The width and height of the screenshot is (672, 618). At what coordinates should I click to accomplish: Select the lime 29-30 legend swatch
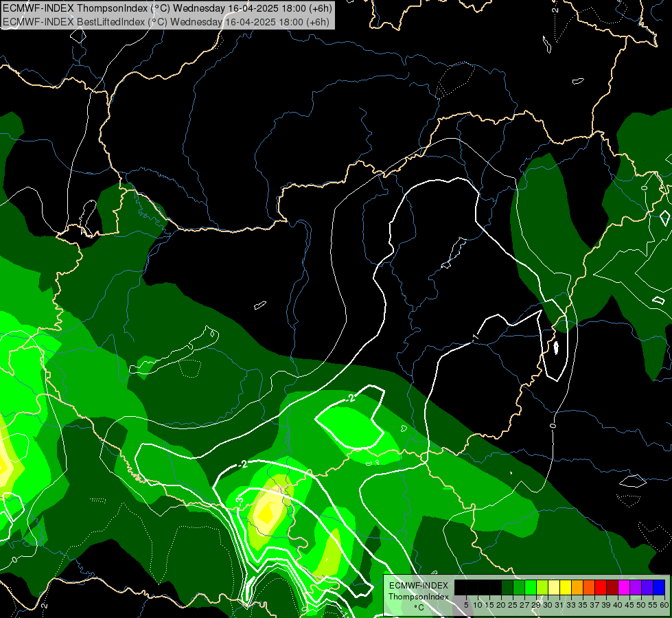point(542,587)
